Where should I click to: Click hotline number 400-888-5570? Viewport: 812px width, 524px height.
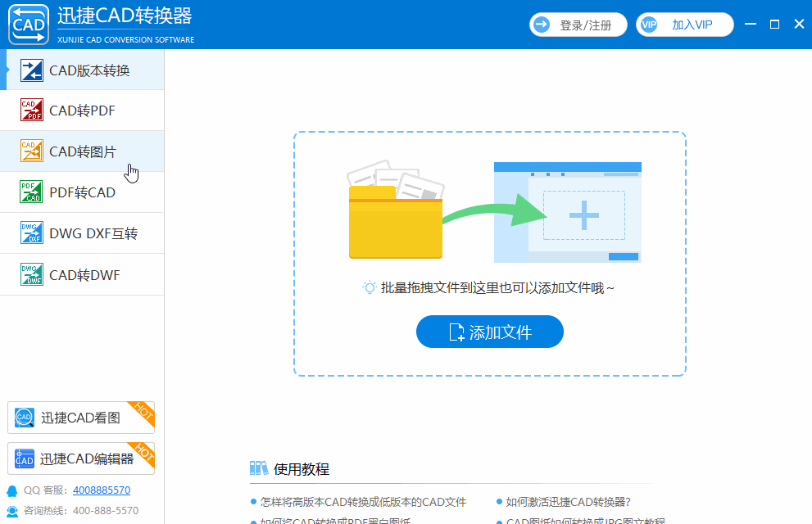point(106,511)
